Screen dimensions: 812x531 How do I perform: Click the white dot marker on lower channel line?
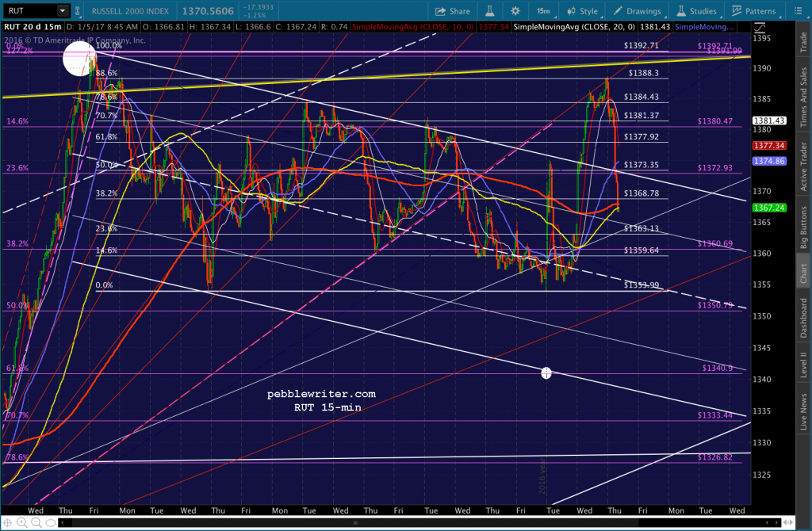pos(546,372)
